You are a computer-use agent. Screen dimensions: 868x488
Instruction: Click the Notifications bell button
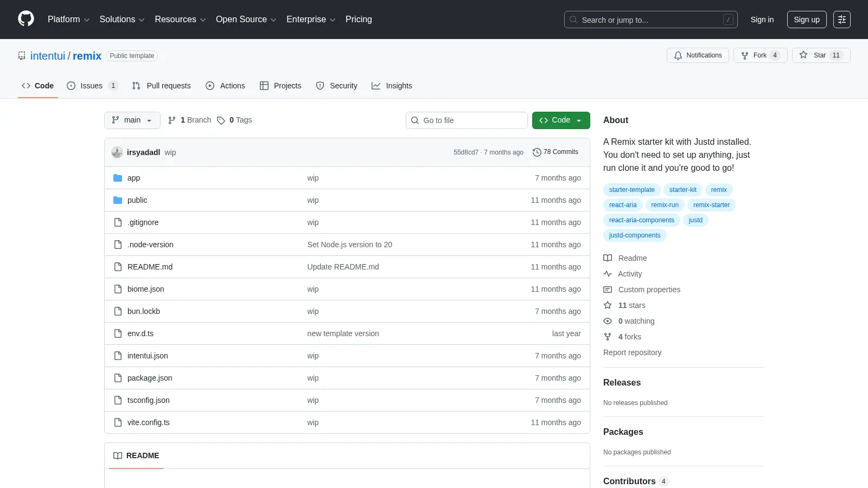698,55
